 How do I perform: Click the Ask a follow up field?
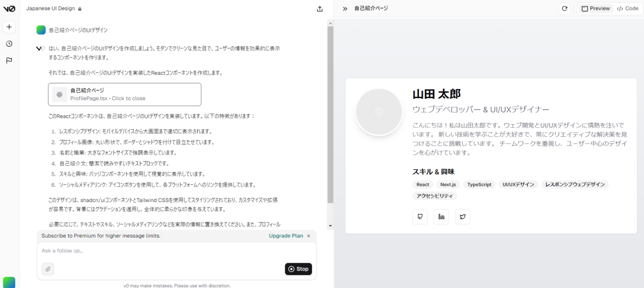[x=176, y=251]
